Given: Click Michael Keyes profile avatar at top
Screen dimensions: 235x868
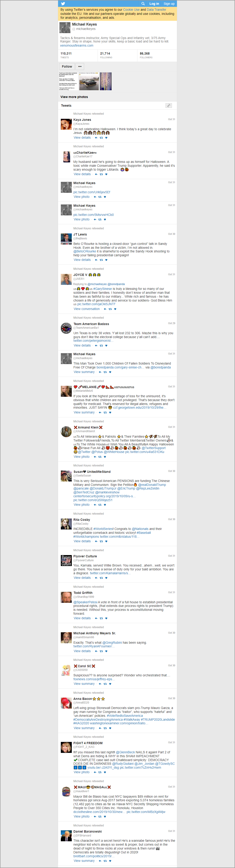Looking at the screenshot, I should [x=65, y=28].
